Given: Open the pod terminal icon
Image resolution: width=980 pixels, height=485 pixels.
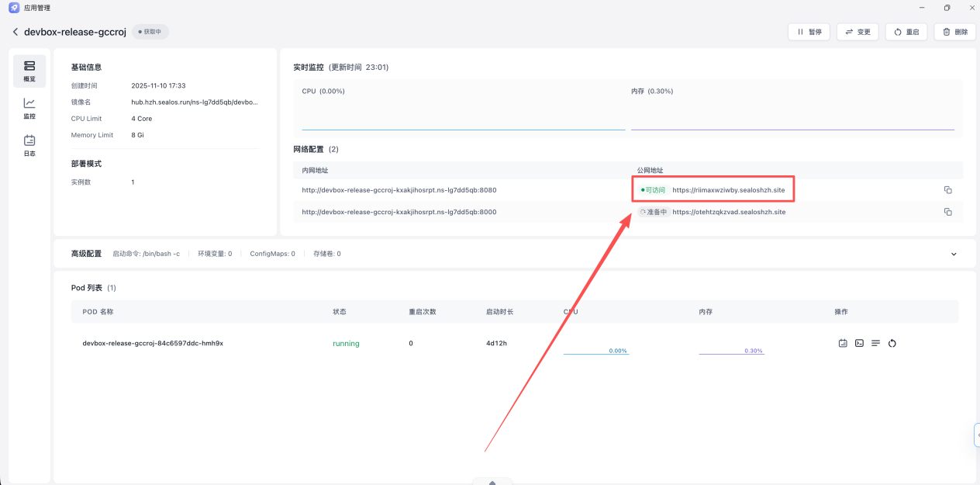Looking at the screenshot, I should coord(859,343).
